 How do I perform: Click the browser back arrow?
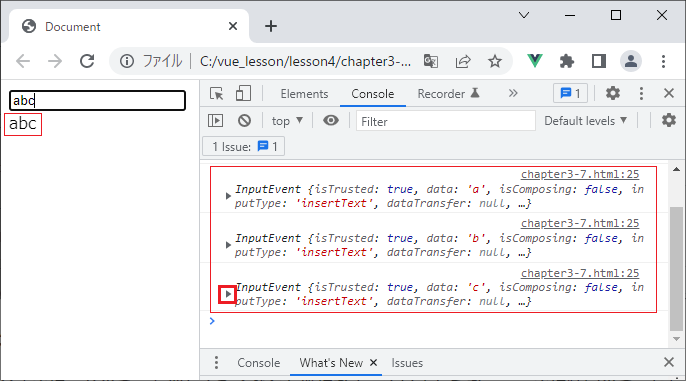[23, 61]
